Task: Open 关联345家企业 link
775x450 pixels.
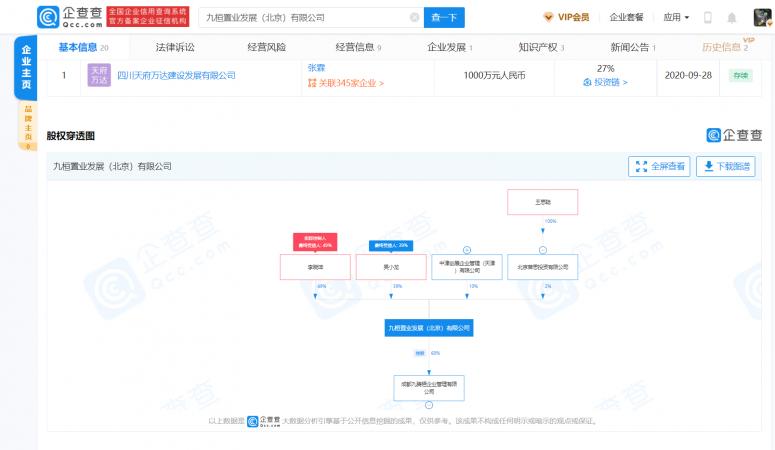Action: click(x=346, y=83)
